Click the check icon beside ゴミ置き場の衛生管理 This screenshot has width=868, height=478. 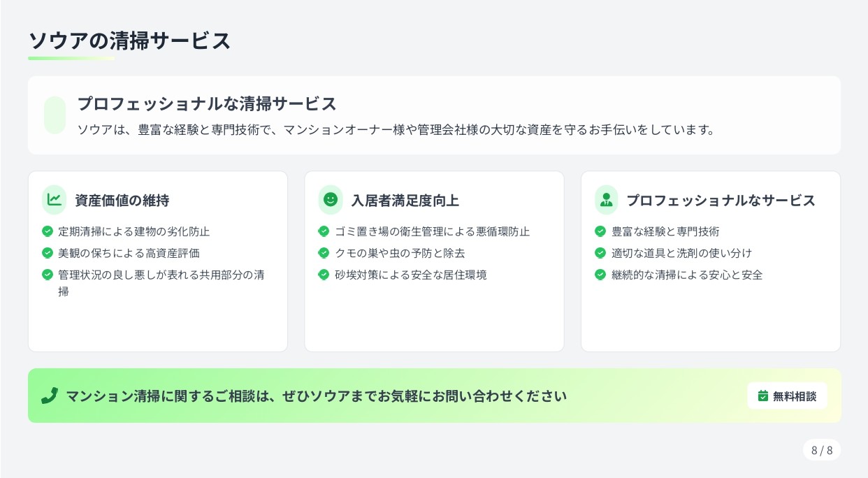pos(324,231)
